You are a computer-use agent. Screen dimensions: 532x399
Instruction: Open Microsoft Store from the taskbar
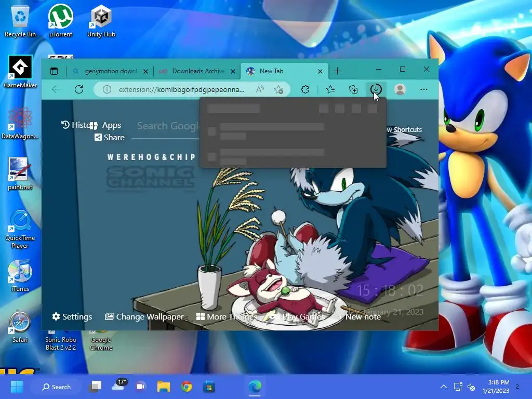[209, 387]
